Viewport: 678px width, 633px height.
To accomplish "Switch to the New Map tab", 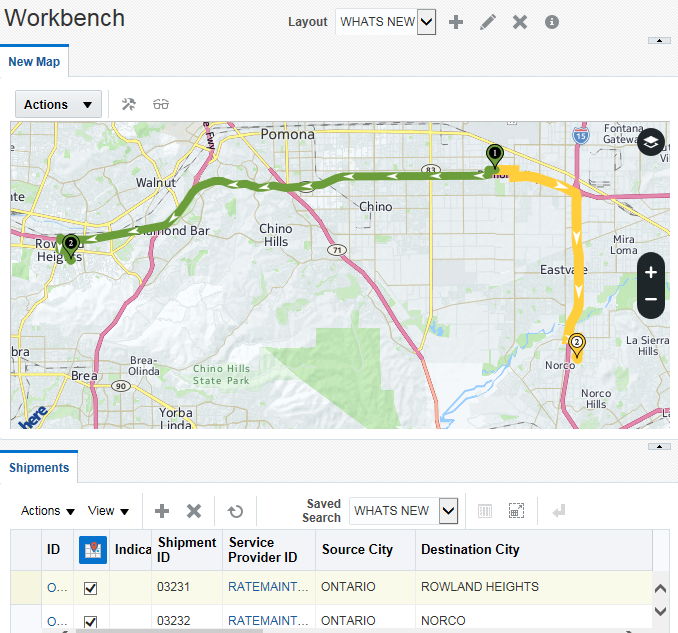I will [34, 61].
